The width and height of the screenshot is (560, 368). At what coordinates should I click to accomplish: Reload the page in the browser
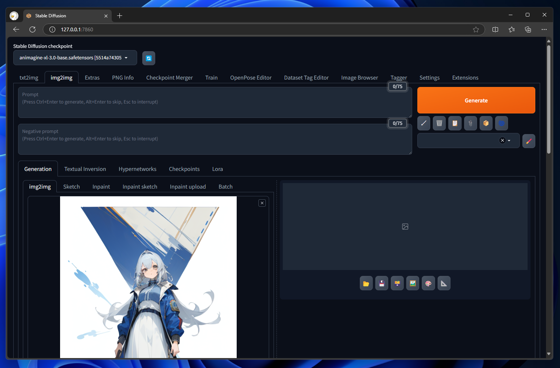[x=32, y=29]
